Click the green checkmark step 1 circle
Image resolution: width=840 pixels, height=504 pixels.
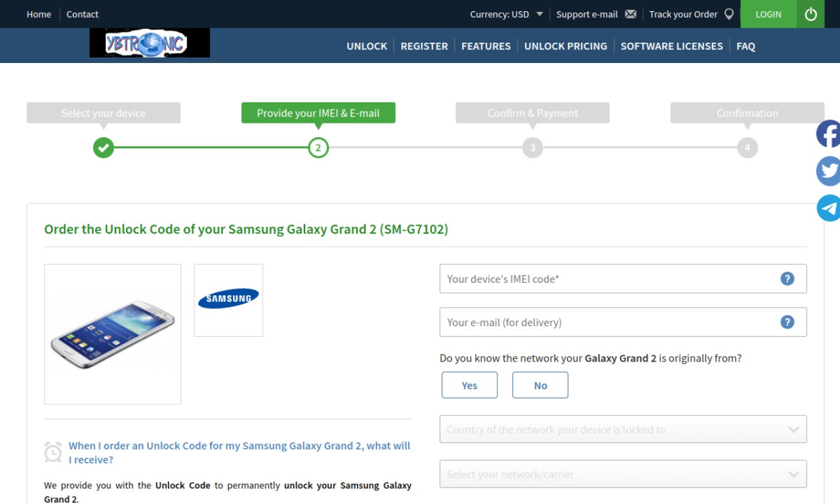point(103,148)
